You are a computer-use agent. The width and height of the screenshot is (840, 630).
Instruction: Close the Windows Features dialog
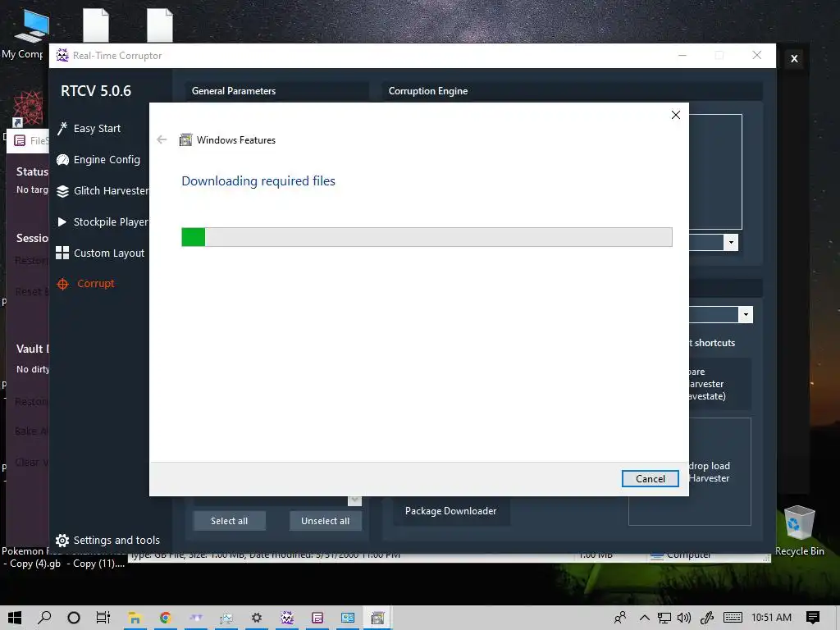676,115
